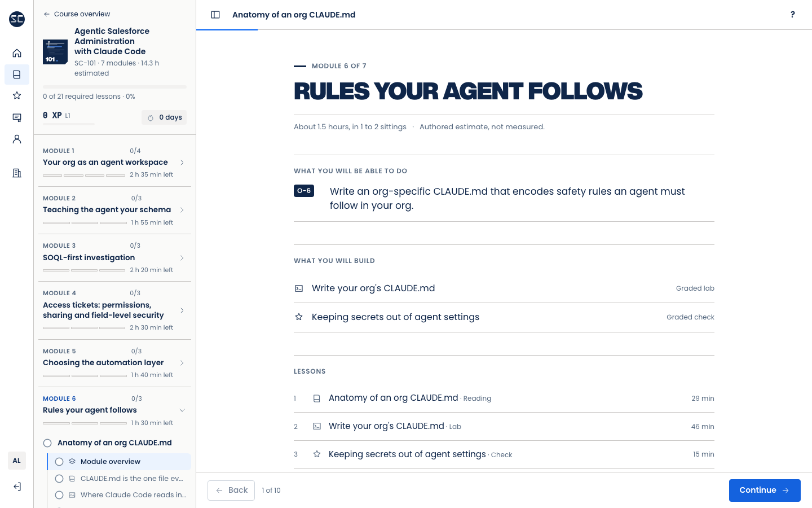Screen dimensions: 812x508
Task: Open graded check Keeping secrets out of agent settings
Action: click(x=504, y=317)
